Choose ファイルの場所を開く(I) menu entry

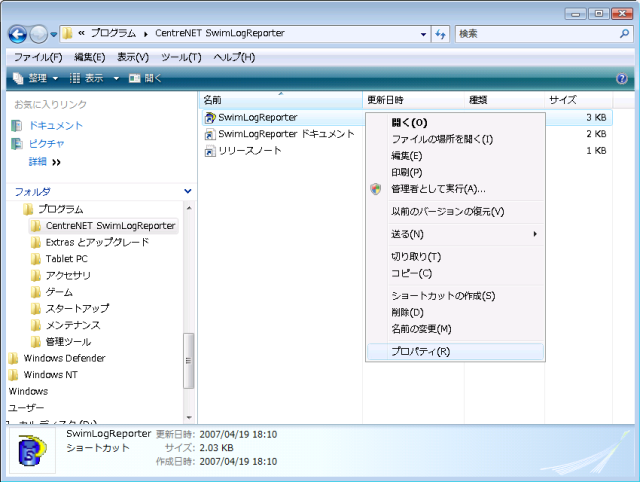[456, 140]
